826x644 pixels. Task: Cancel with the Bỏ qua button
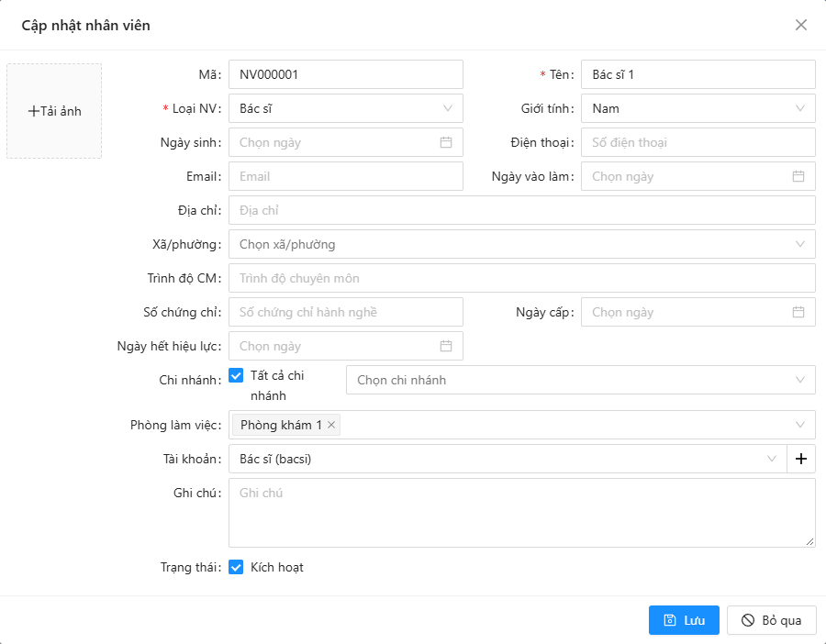[771, 620]
